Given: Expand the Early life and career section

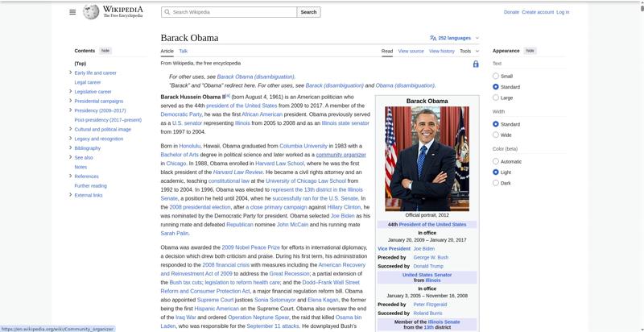Looking at the screenshot, I should [71, 73].
